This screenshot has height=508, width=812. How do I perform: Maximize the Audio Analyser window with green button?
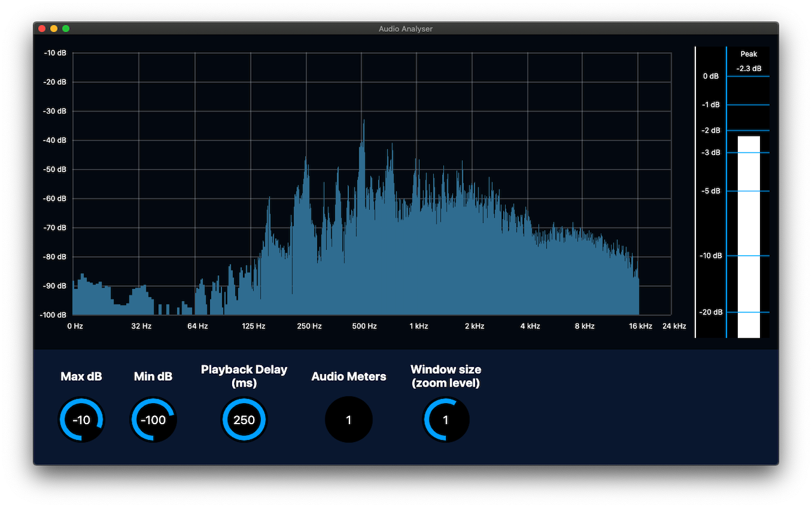[66, 29]
